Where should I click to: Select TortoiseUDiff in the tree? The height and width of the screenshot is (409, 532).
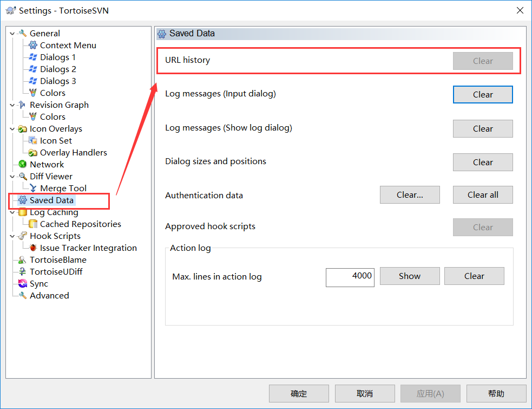tap(56, 272)
